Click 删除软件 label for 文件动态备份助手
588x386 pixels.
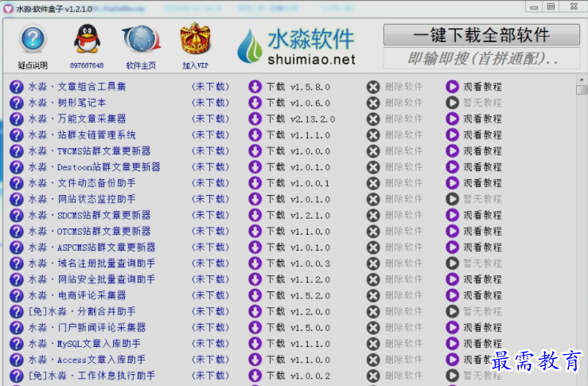pyautogui.click(x=404, y=183)
